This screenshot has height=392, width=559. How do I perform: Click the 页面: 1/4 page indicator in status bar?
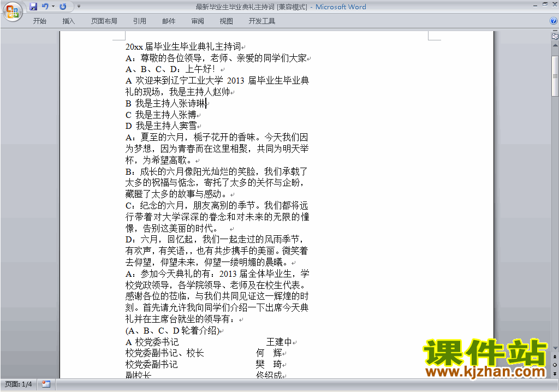point(19,384)
